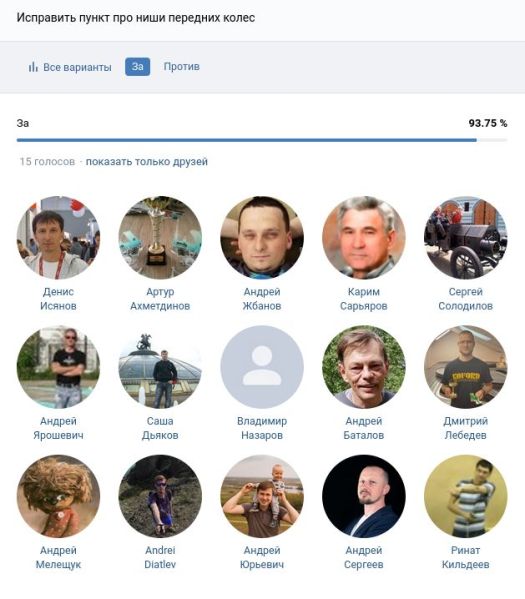The width and height of the screenshot is (525, 599).
Task: Open the avatar above Дмитрий Лебедев
Action: [x=465, y=367]
